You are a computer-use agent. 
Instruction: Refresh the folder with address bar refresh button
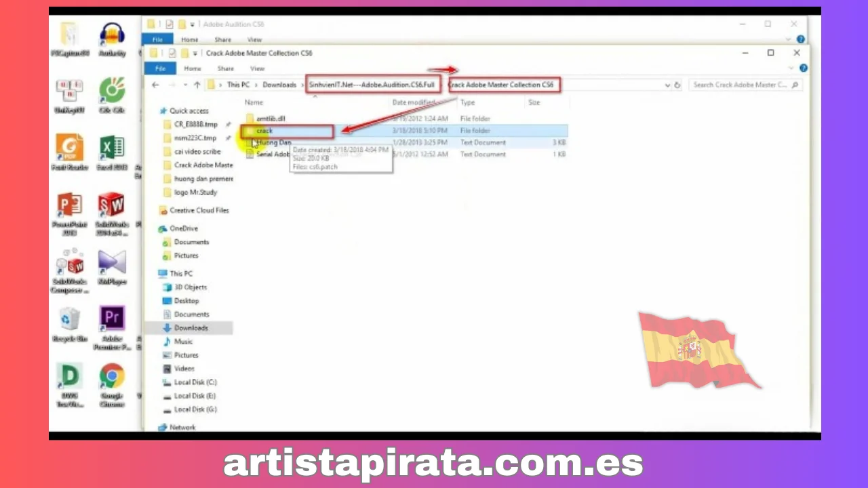pyautogui.click(x=677, y=85)
